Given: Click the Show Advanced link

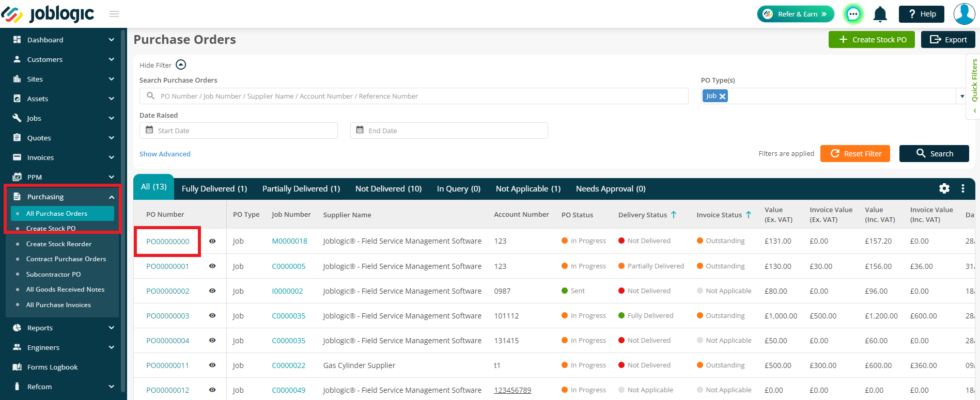Looking at the screenshot, I should click(165, 154).
